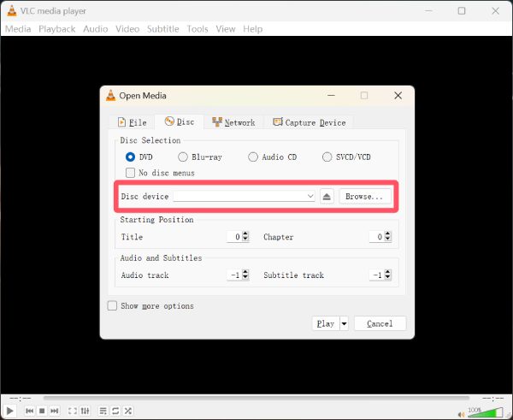513x420 pixels.
Task: Choose the SVCD/VCD disc type
Action: click(x=327, y=157)
